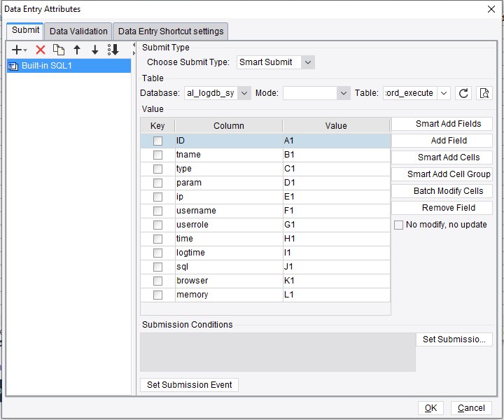Enable No modify, no update

[x=398, y=225]
